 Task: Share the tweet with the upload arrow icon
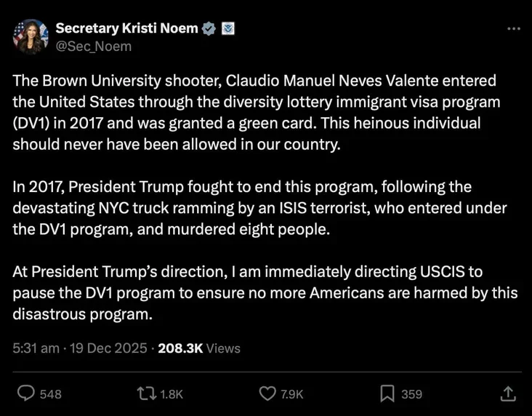(x=509, y=393)
